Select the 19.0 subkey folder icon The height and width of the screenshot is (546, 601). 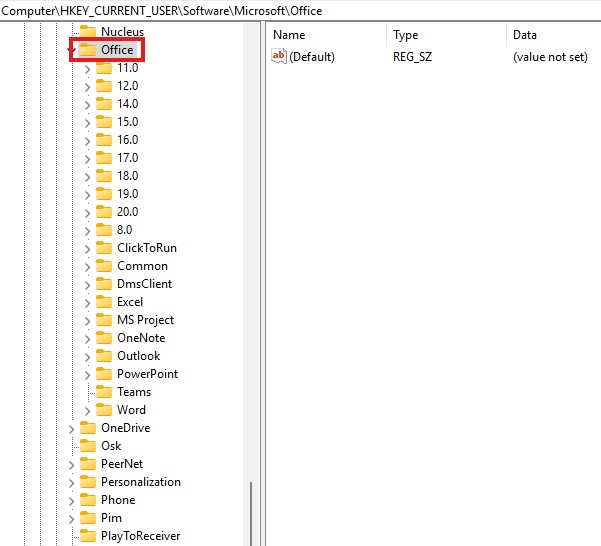103,194
